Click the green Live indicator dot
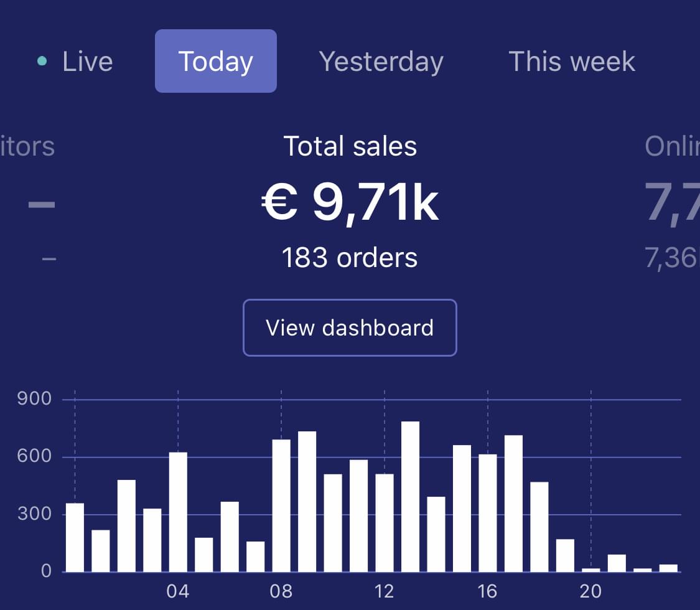The width and height of the screenshot is (700, 610). [42, 61]
